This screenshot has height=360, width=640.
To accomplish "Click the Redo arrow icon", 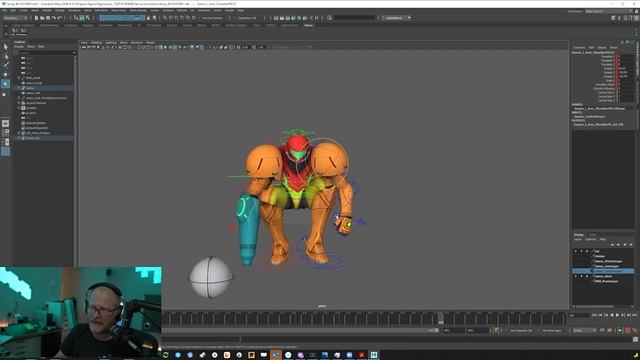I will [x=59, y=18].
